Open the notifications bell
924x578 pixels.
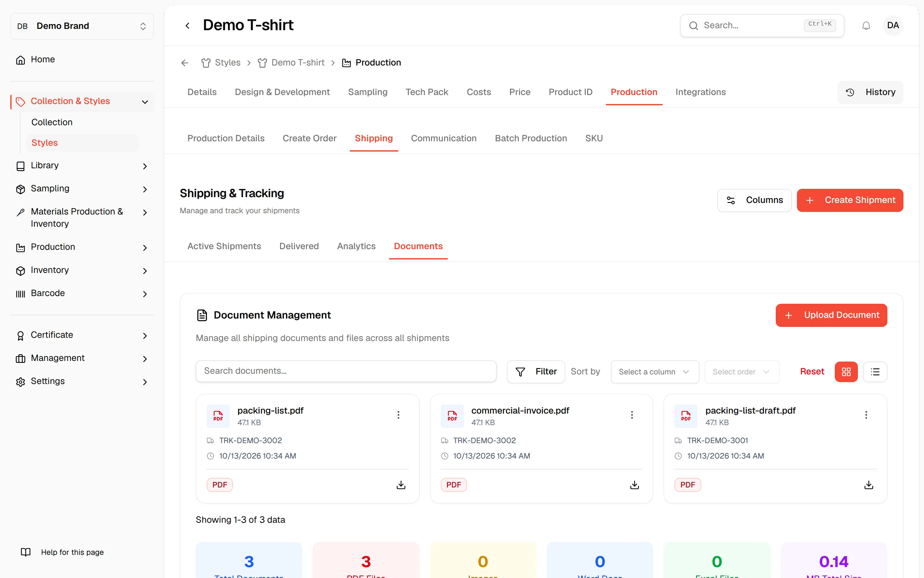click(x=866, y=26)
